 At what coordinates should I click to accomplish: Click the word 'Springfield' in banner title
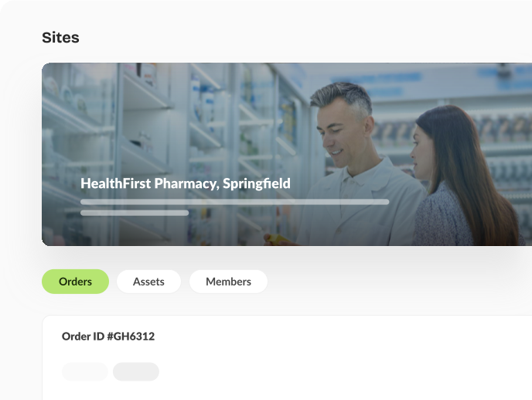257,183
